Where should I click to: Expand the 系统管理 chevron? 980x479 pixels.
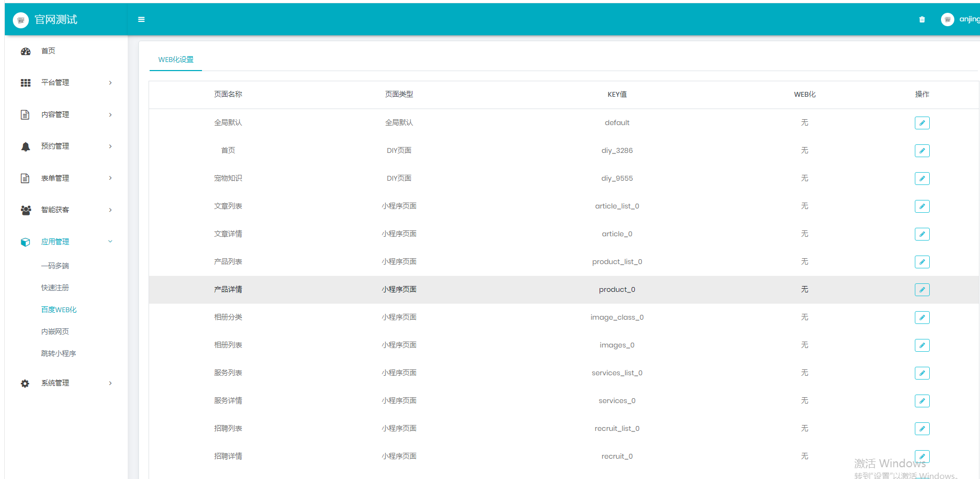(111, 383)
